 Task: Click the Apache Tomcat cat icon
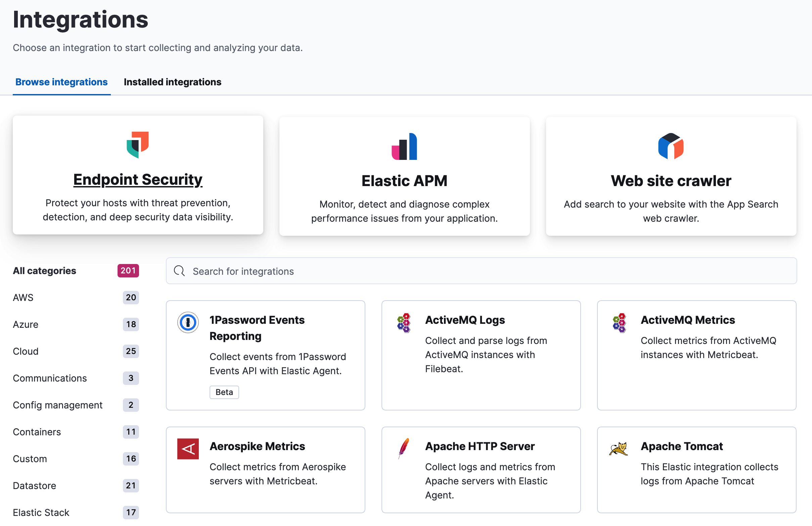(x=620, y=448)
